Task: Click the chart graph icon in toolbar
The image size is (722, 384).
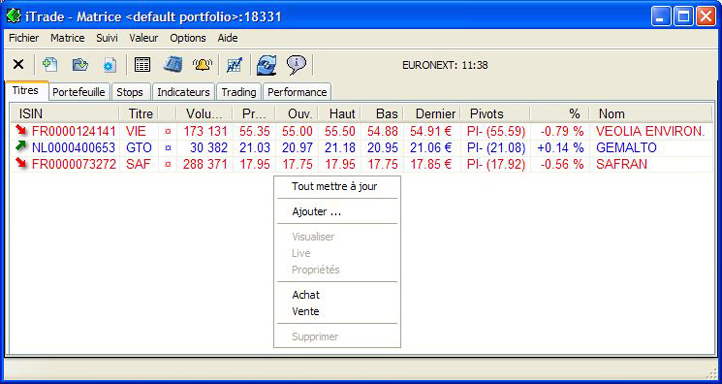Action: [234, 65]
